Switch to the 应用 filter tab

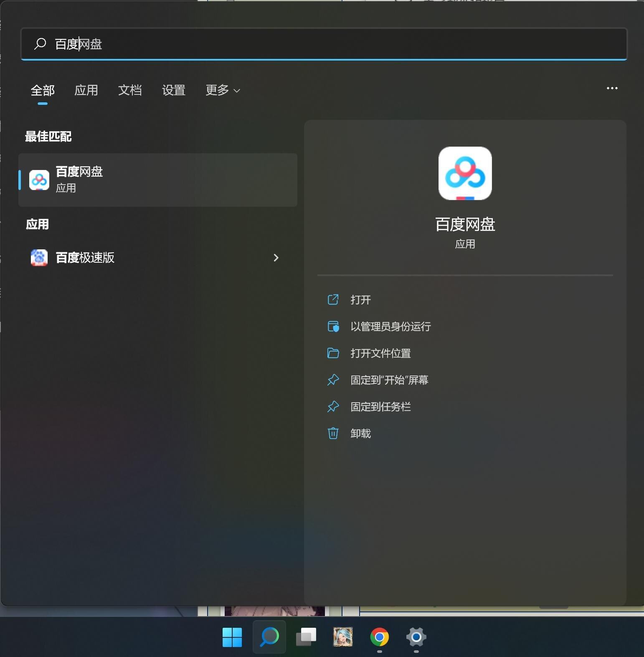(x=86, y=90)
